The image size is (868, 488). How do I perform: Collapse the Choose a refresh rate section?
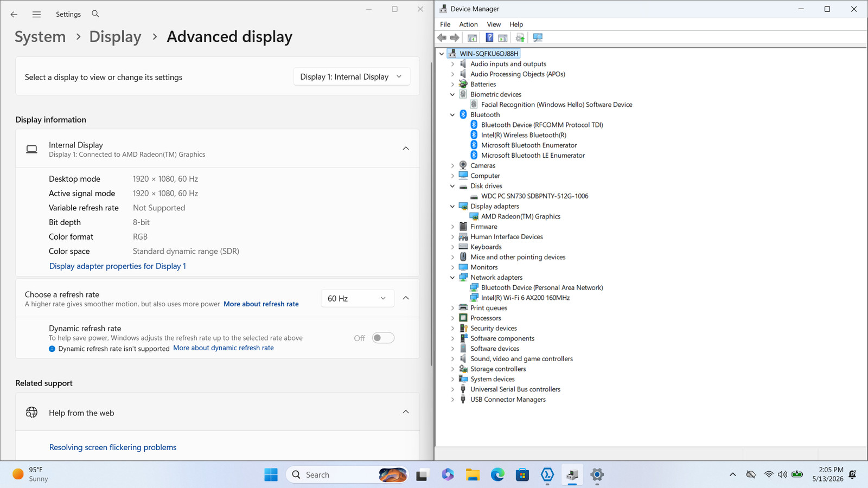(x=406, y=298)
